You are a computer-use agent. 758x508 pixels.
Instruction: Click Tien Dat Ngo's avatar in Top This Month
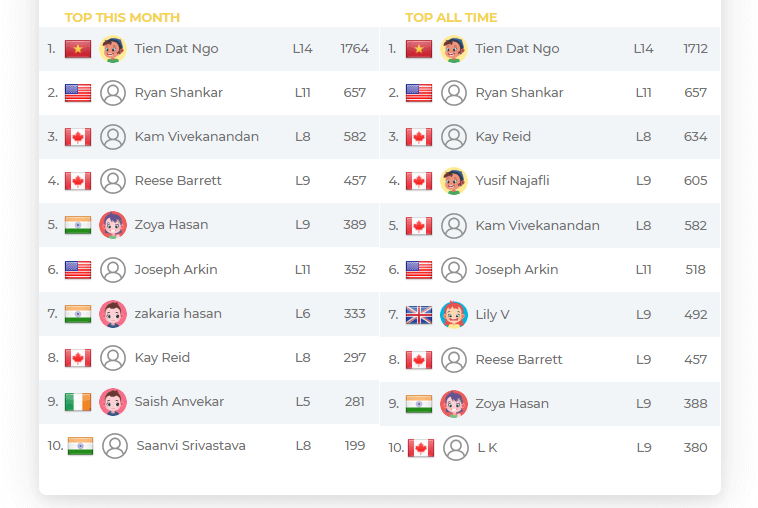[113, 49]
